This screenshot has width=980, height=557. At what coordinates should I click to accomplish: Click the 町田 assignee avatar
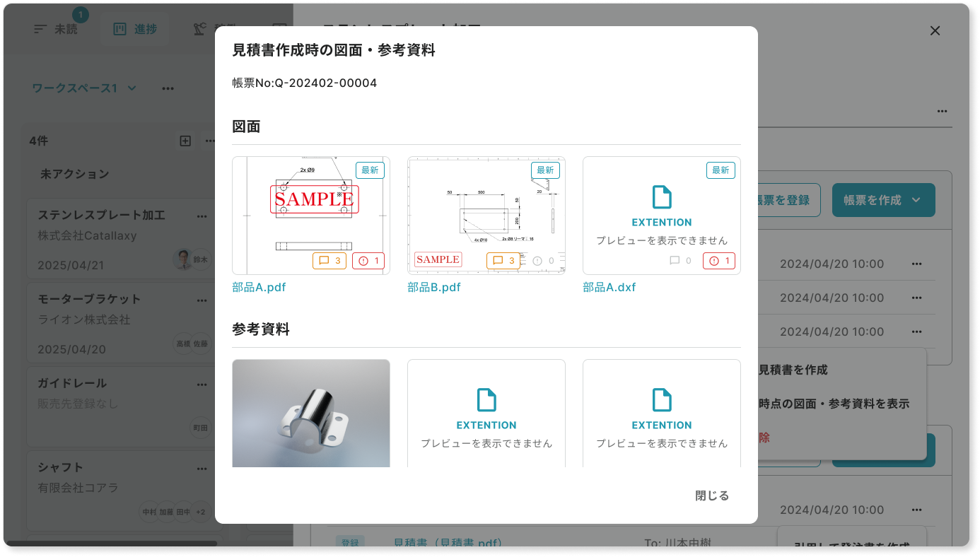(x=202, y=428)
